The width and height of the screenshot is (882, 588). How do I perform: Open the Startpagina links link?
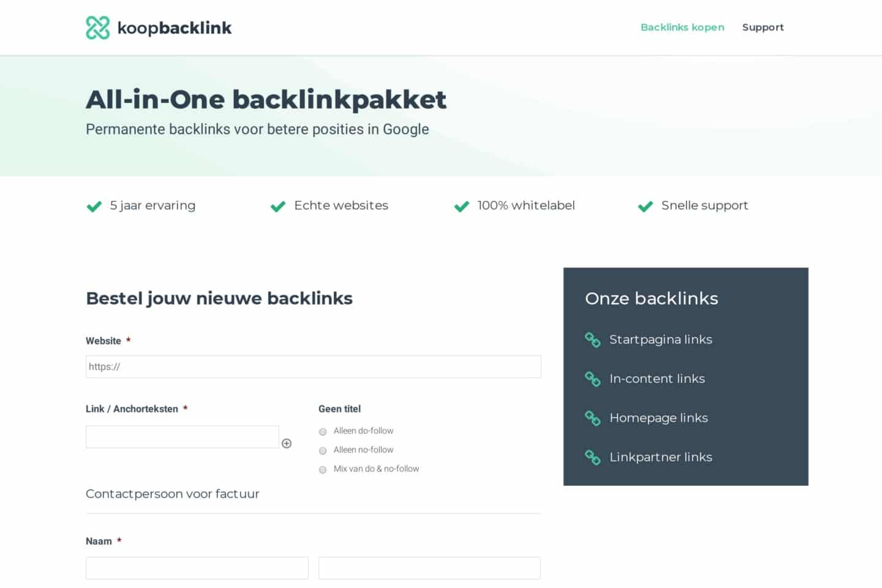[660, 339]
